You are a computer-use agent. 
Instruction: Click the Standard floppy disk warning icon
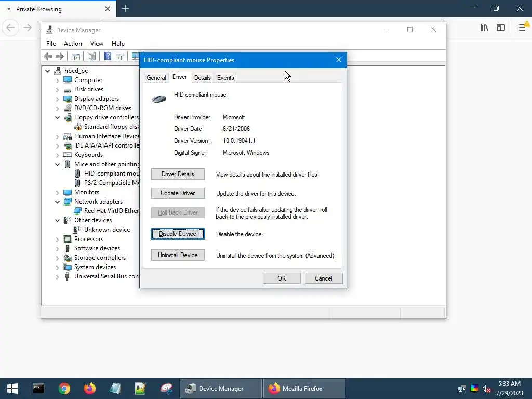coord(78,127)
